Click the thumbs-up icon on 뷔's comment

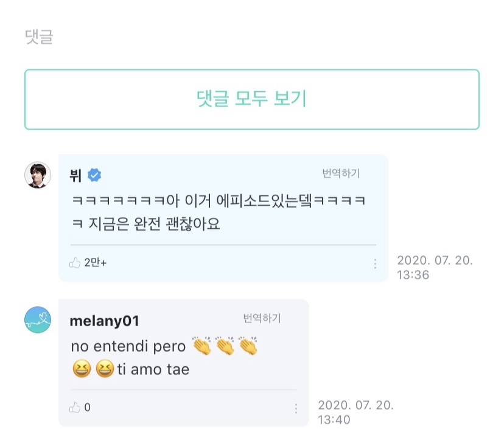[x=75, y=261]
